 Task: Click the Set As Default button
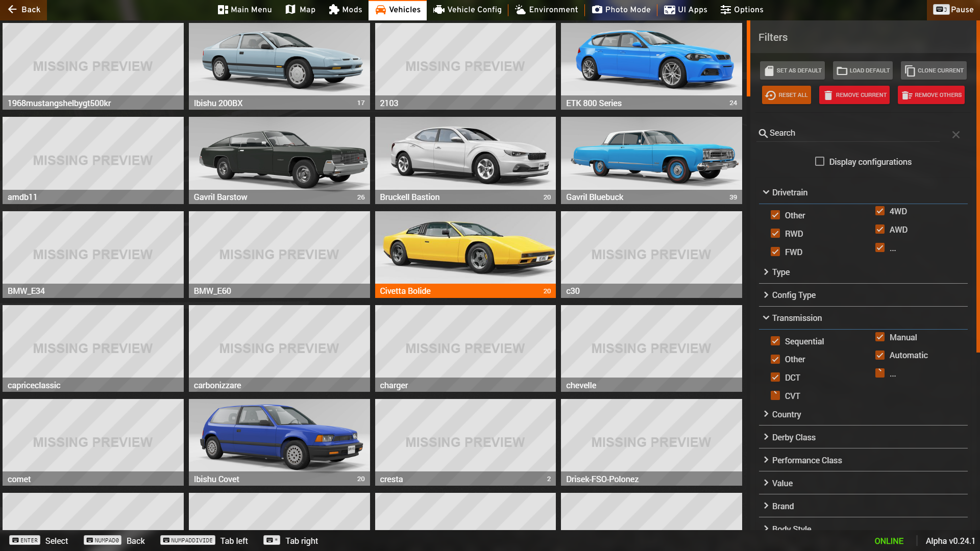(x=792, y=70)
